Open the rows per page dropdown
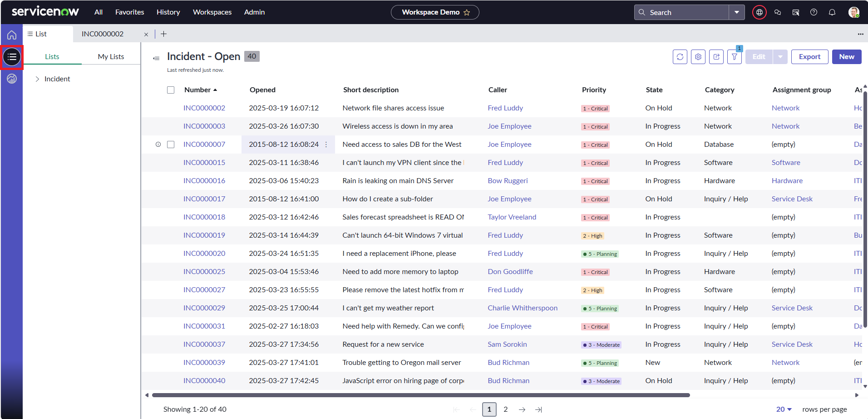Image resolution: width=868 pixels, height=419 pixels. pos(784,409)
